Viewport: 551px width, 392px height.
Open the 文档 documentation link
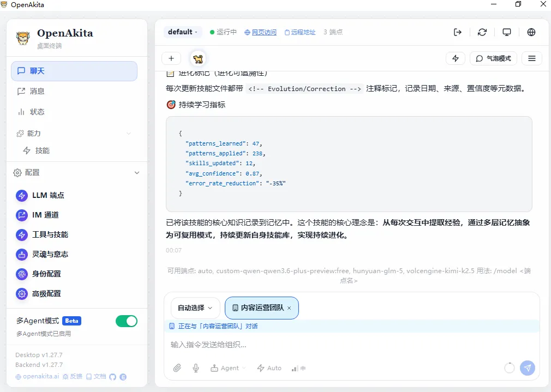pos(96,377)
